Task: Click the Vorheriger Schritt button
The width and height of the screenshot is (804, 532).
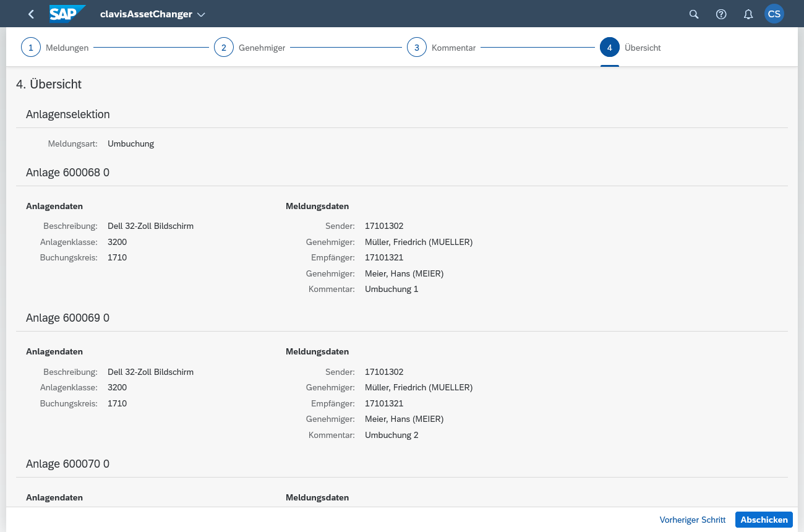Action: tap(692, 520)
